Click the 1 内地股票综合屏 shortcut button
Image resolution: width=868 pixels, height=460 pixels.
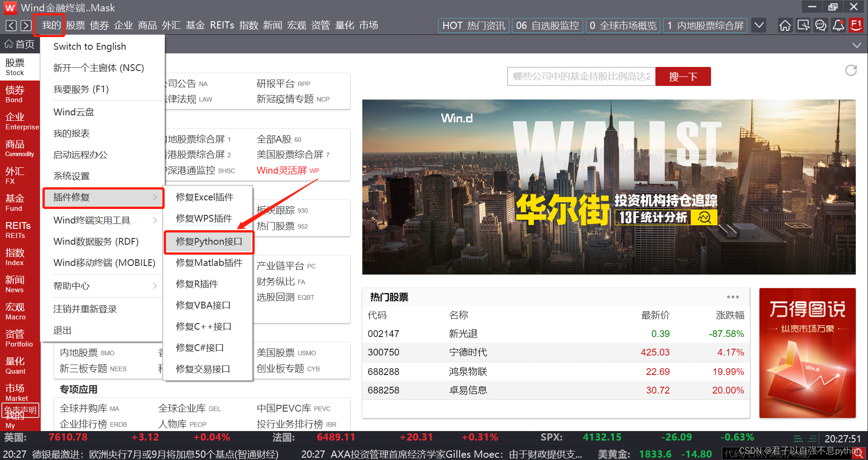pos(705,25)
